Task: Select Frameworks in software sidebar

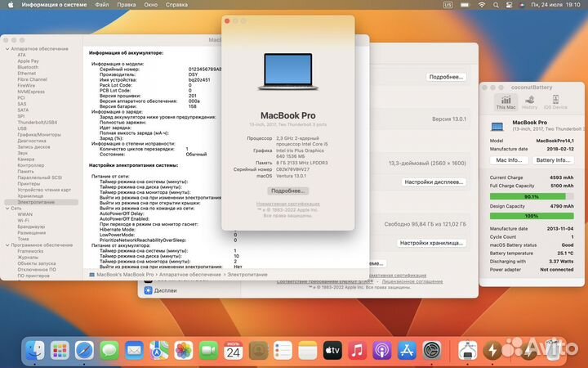Action: (30, 251)
